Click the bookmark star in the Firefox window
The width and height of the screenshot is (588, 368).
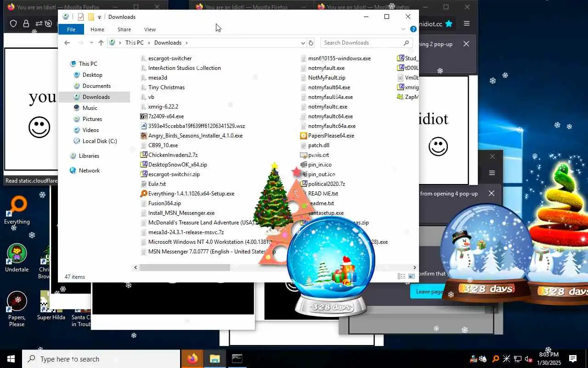click(x=449, y=24)
